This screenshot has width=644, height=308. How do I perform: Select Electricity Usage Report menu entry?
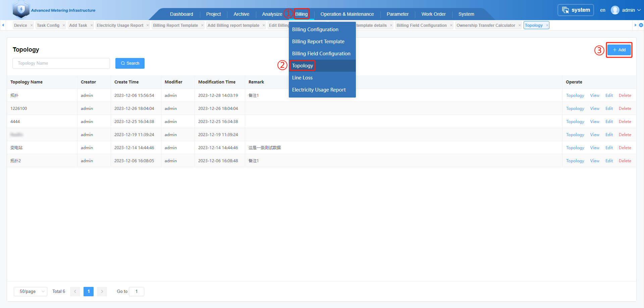point(322,90)
